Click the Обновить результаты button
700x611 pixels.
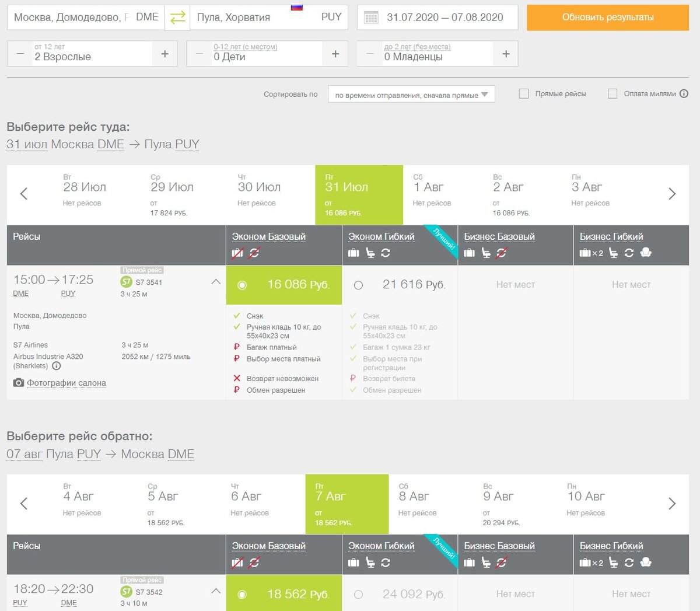pos(608,18)
